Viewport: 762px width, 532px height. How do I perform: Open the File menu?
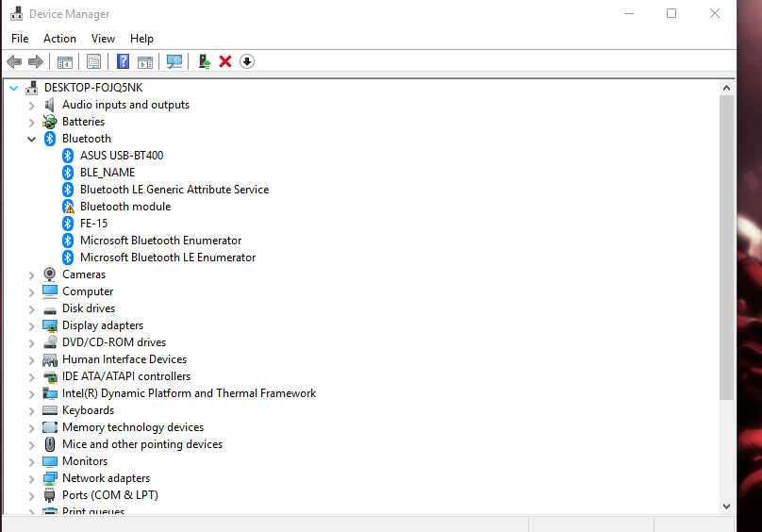click(20, 39)
